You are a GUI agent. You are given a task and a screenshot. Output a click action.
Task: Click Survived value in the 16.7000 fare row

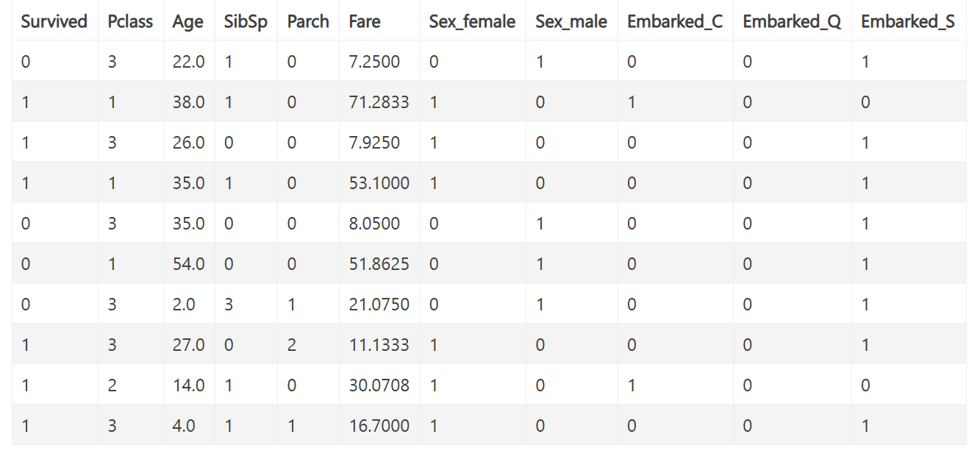click(26, 425)
